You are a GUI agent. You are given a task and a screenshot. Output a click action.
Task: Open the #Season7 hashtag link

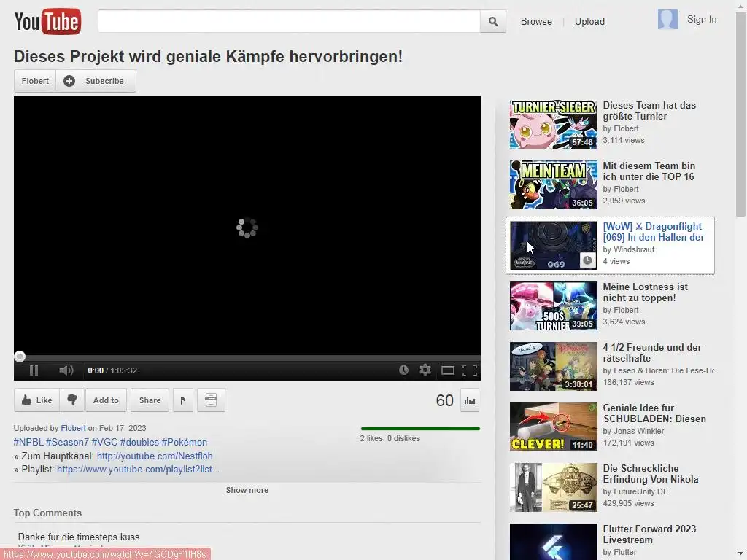(67, 442)
